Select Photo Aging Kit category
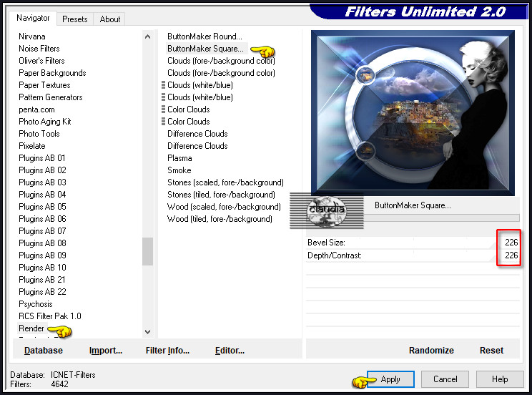This screenshot has width=532, height=395. pos(45,122)
